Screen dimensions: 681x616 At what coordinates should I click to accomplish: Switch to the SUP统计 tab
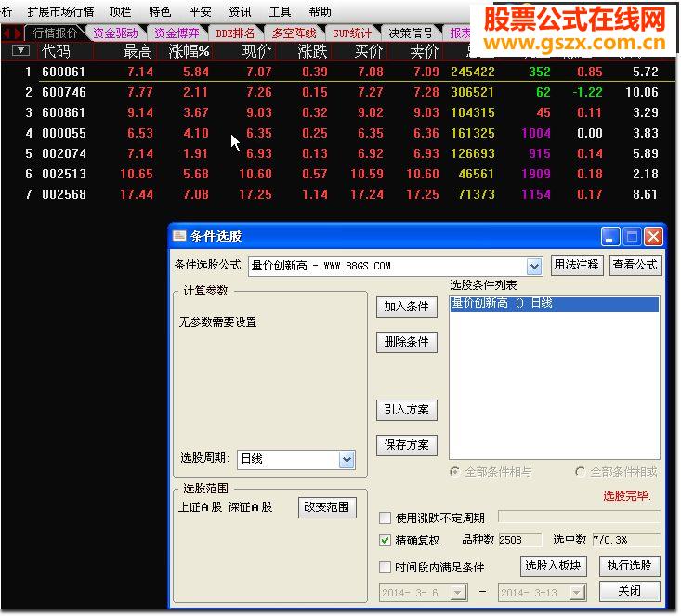click(x=352, y=33)
